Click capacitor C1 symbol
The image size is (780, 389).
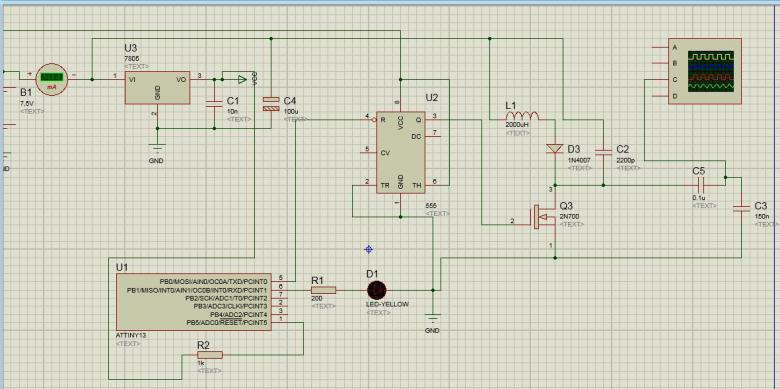(x=214, y=103)
